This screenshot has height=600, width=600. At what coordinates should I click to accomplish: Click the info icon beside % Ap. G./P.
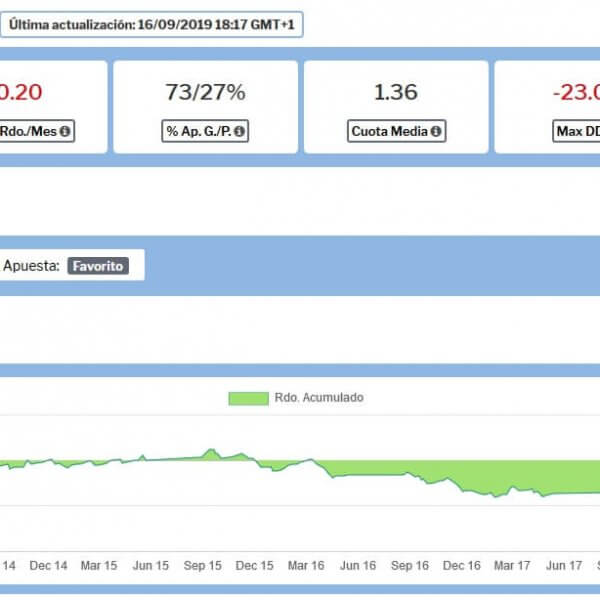coord(239,131)
